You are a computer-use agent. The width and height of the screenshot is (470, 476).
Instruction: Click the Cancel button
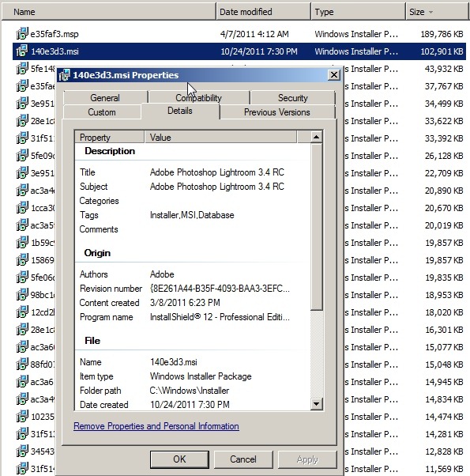coord(243,459)
